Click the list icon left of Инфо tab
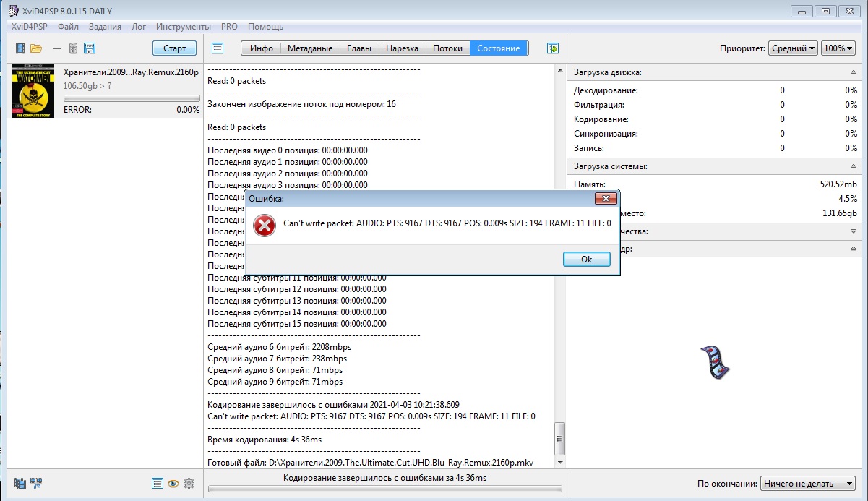This screenshot has width=868, height=501. 217,48
